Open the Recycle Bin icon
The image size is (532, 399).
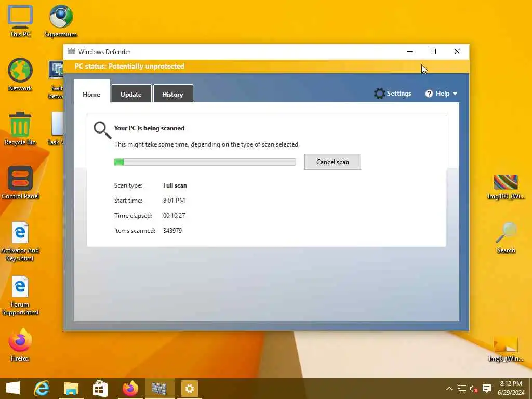click(20, 129)
